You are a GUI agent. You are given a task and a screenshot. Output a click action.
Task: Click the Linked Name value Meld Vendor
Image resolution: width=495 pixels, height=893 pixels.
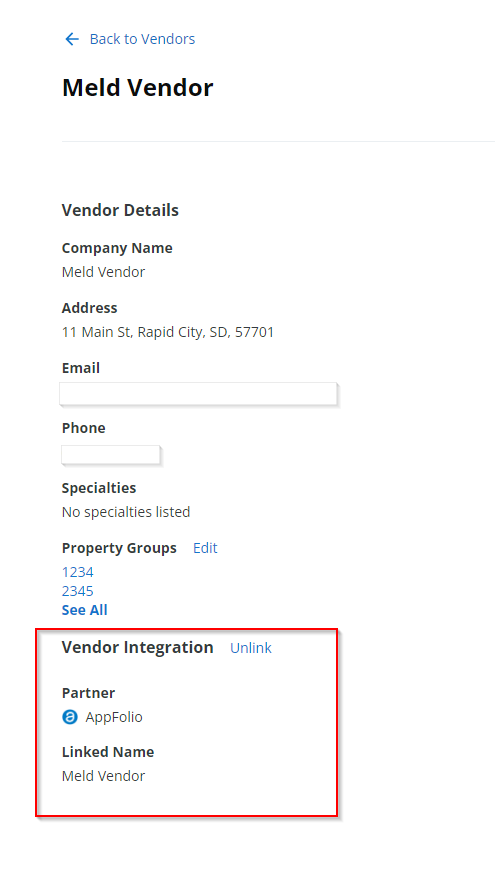[104, 776]
